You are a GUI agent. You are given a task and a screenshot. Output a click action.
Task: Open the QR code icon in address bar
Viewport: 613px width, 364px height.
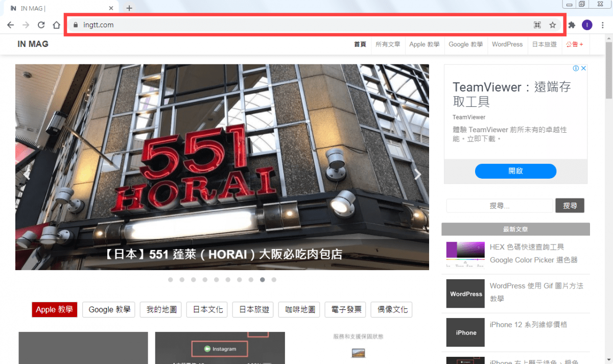(537, 25)
